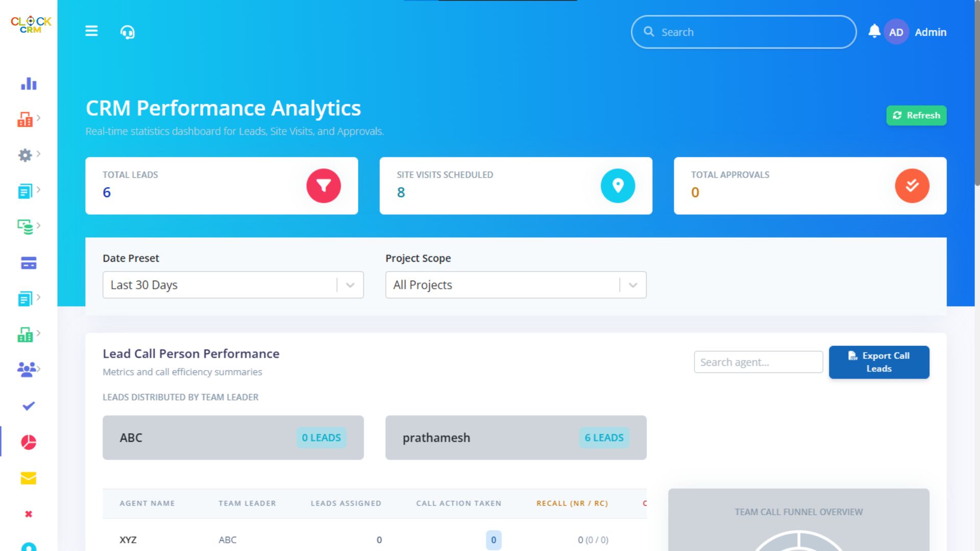Click the blue checkmark sidebar icon
Viewport: 980px width, 551px height.
(29, 406)
